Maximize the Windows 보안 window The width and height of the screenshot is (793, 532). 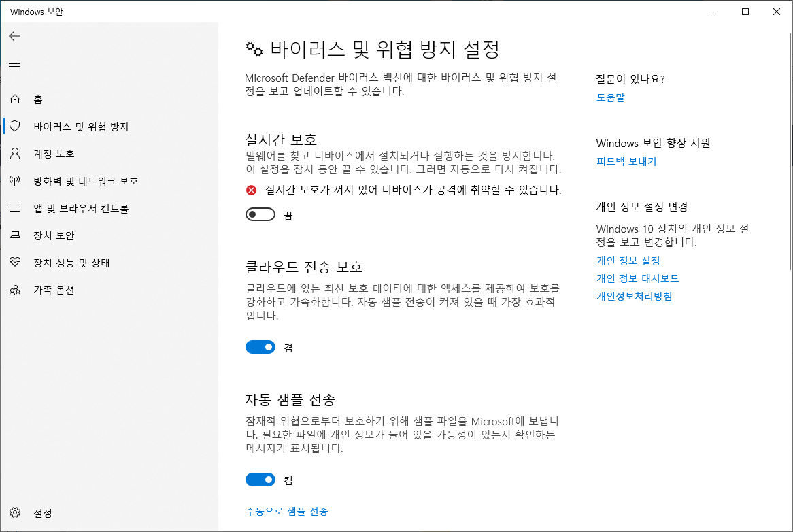coord(745,12)
